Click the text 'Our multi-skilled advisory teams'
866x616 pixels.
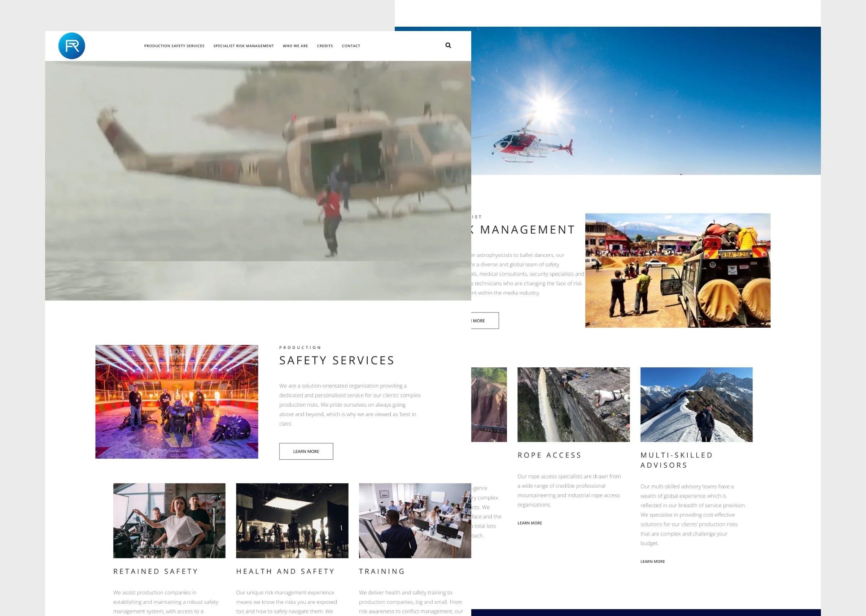[693, 515]
